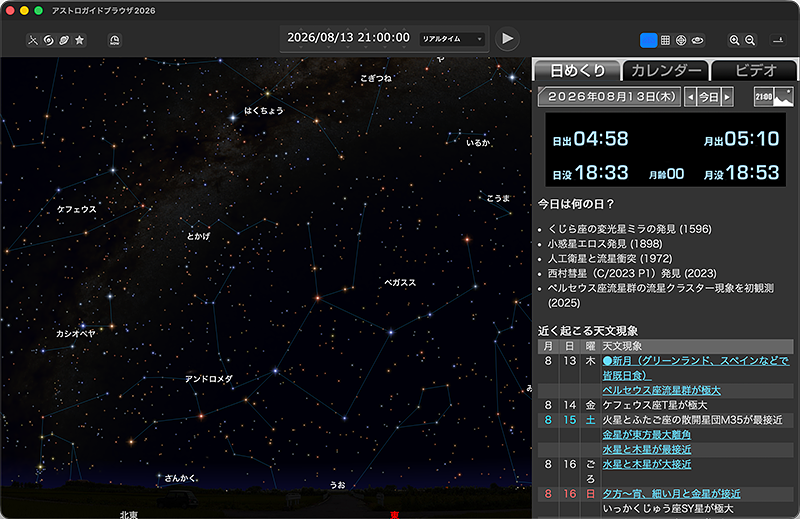
Task: Click the 今日 button
Action: [707, 97]
